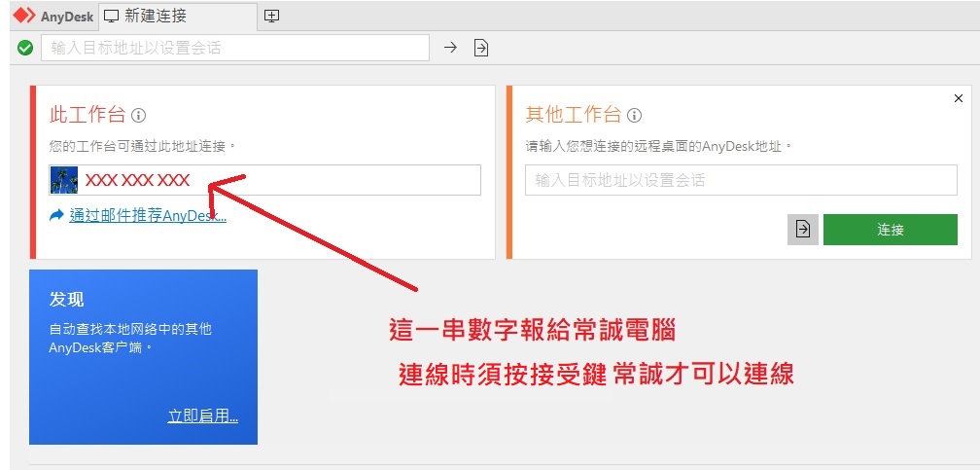This screenshot has width=980, height=470.
Task: Select the 新建连接 tab
Action: [x=156, y=17]
